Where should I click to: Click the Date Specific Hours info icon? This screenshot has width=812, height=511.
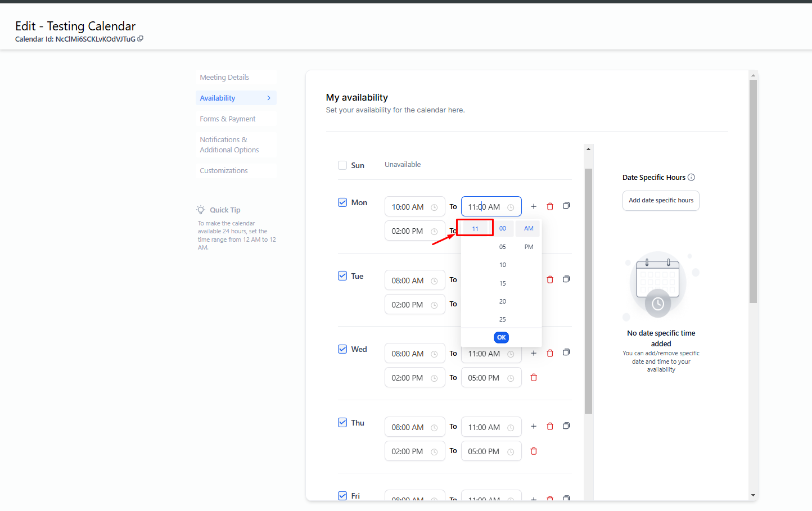(692, 178)
